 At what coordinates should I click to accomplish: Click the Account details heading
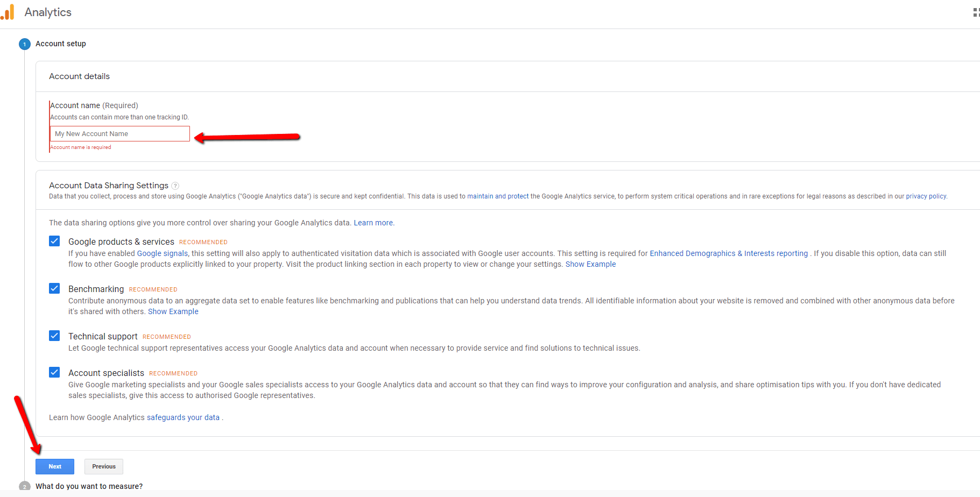point(79,76)
